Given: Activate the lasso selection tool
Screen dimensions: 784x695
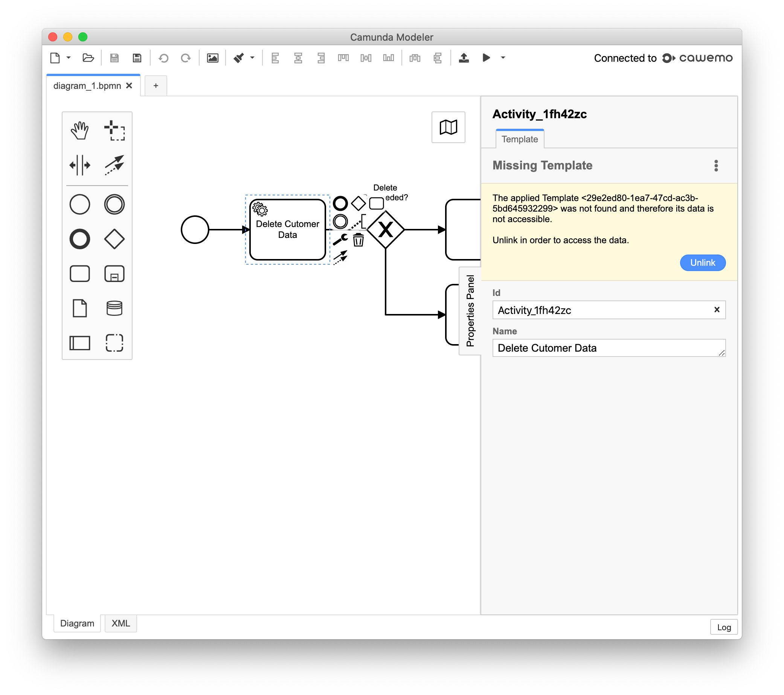Looking at the screenshot, I should 114,130.
